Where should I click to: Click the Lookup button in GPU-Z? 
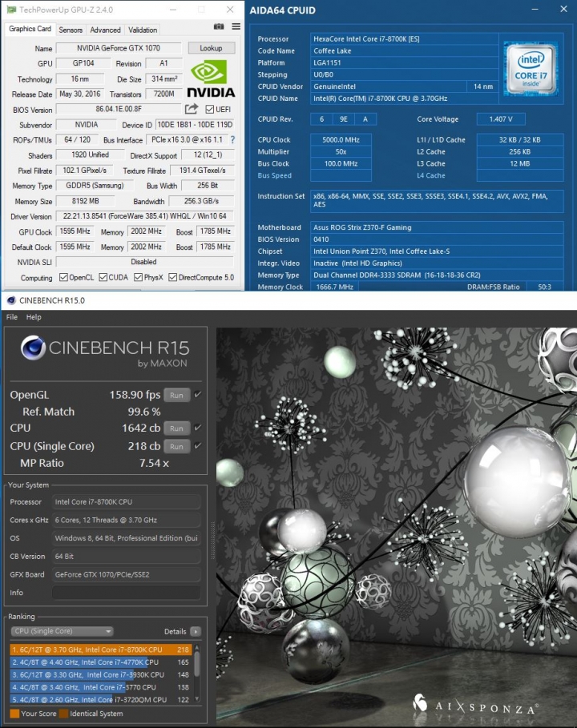tap(212, 48)
